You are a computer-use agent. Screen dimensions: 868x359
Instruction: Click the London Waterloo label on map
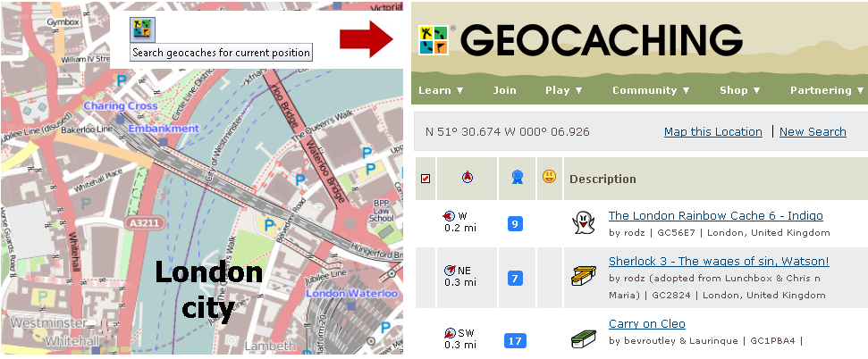pyautogui.click(x=351, y=293)
